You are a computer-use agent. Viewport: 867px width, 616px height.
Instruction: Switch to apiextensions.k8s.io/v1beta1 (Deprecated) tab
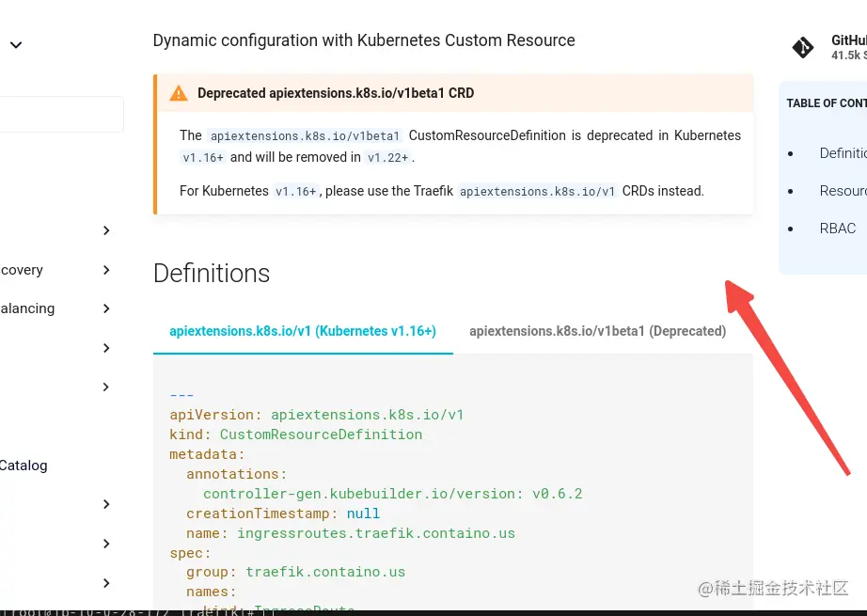598,331
